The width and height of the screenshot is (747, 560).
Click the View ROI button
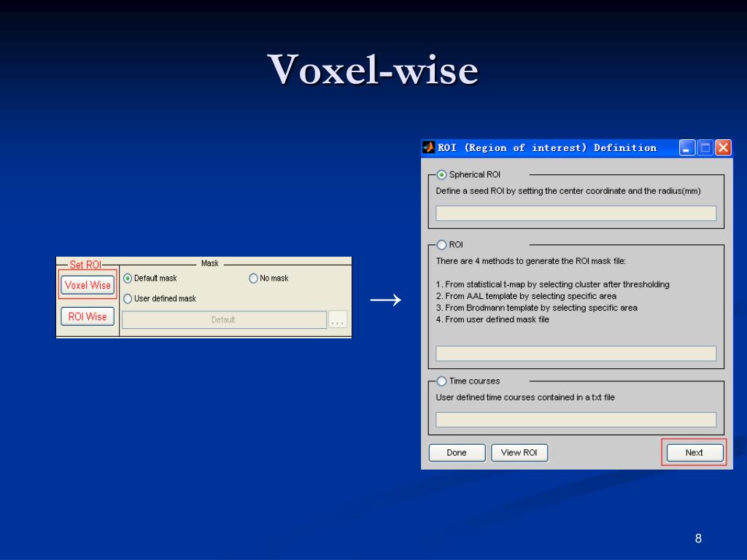pos(519,452)
